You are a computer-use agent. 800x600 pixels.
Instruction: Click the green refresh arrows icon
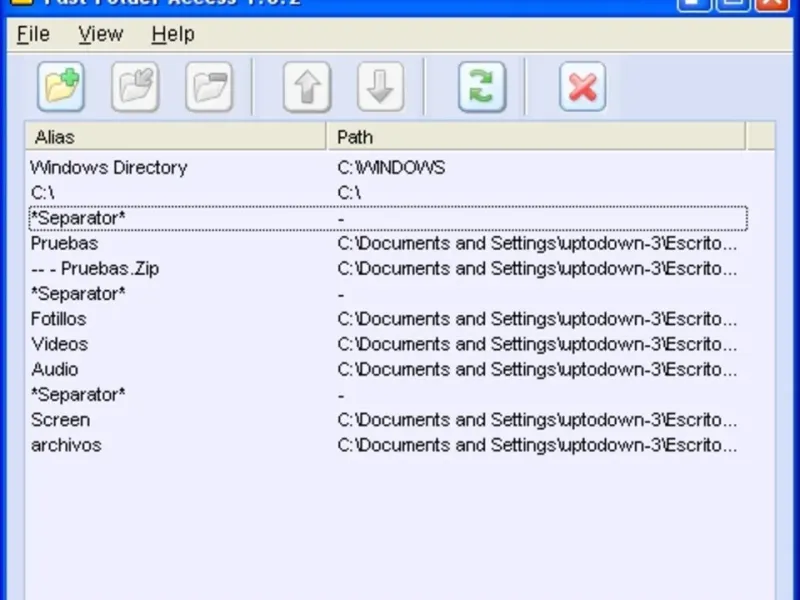[x=482, y=87]
